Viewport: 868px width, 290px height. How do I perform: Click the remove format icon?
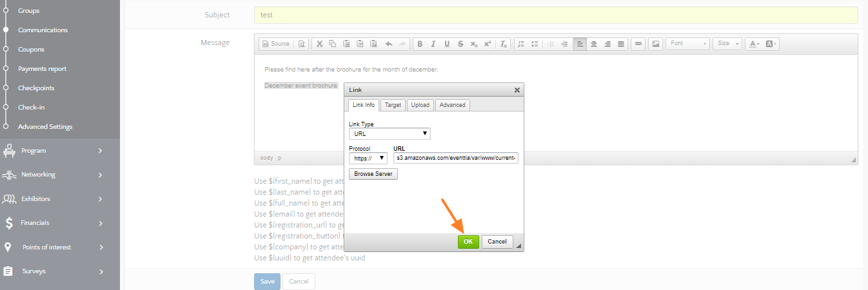[504, 44]
